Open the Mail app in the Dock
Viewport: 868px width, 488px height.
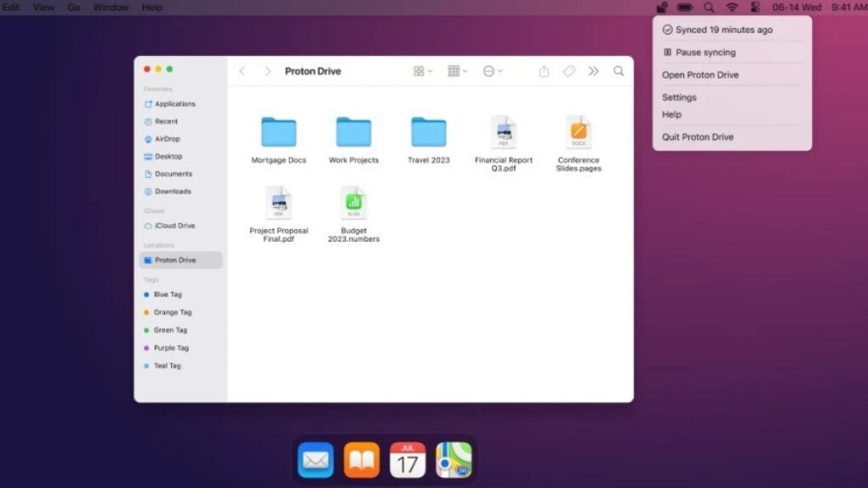tap(316, 460)
